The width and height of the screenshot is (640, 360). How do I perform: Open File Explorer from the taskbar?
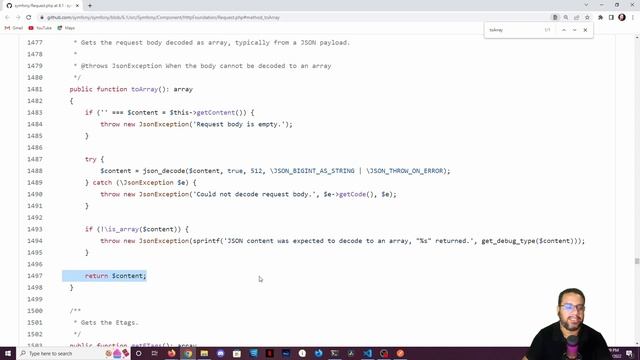(204, 353)
